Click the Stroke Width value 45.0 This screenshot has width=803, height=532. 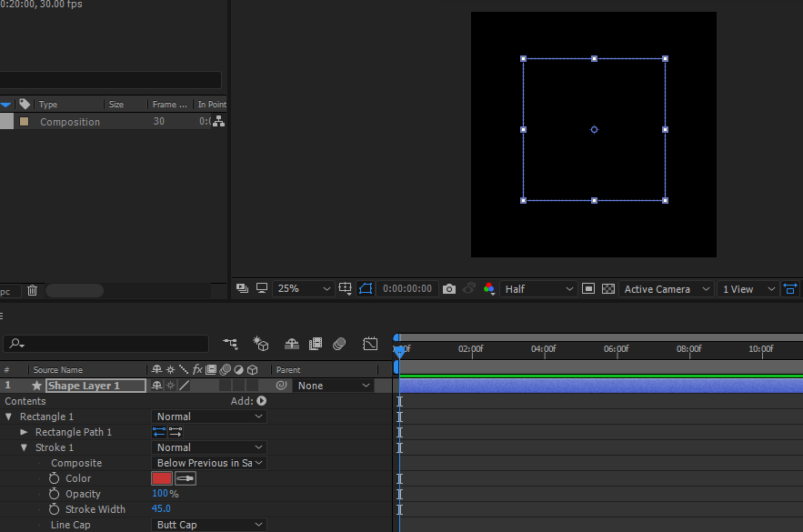pyautogui.click(x=161, y=508)
